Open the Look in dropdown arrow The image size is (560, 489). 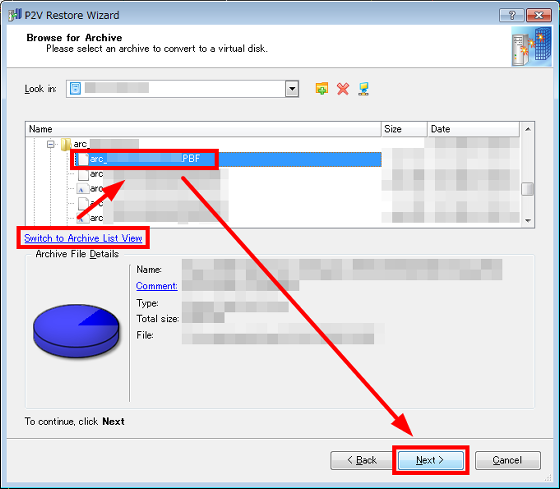(x=292, y=89)
